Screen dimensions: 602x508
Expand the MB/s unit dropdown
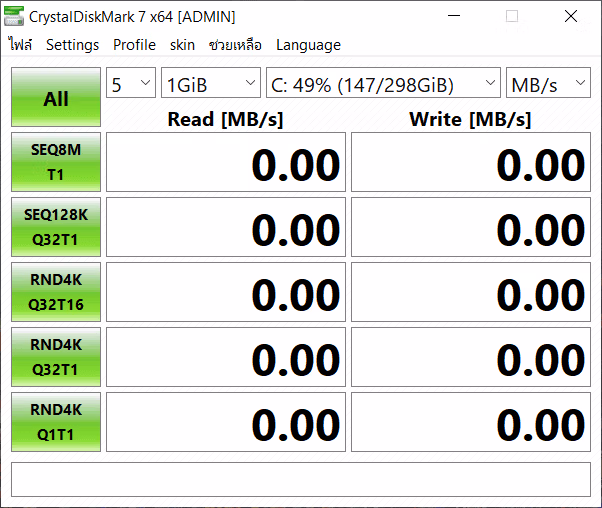[548, 83]
